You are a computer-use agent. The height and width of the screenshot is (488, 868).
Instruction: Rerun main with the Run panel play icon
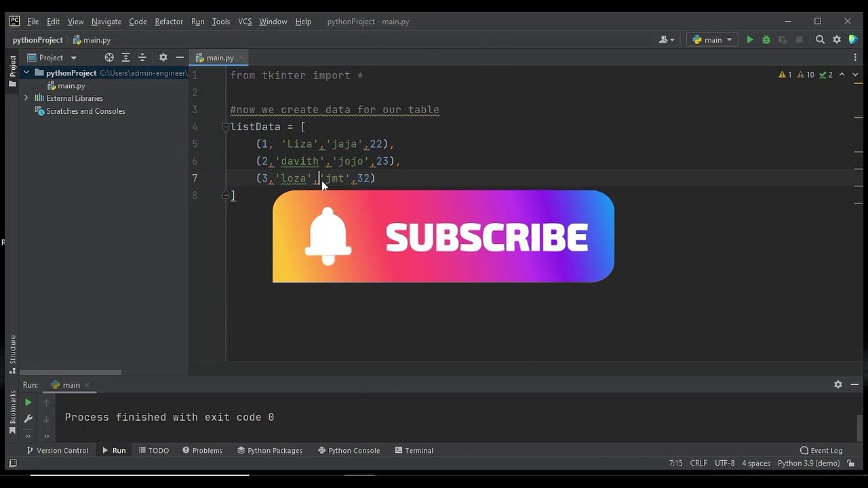[28, 403]
